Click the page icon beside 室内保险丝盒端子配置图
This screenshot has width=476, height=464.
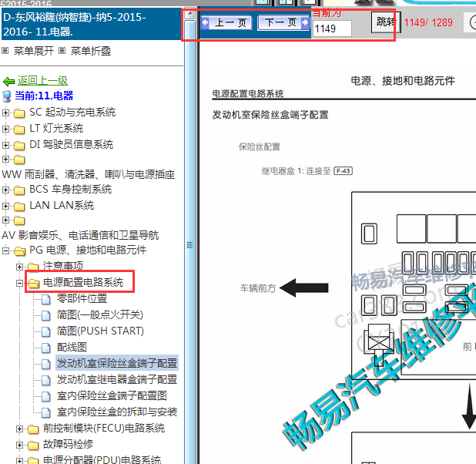point(46,396)
